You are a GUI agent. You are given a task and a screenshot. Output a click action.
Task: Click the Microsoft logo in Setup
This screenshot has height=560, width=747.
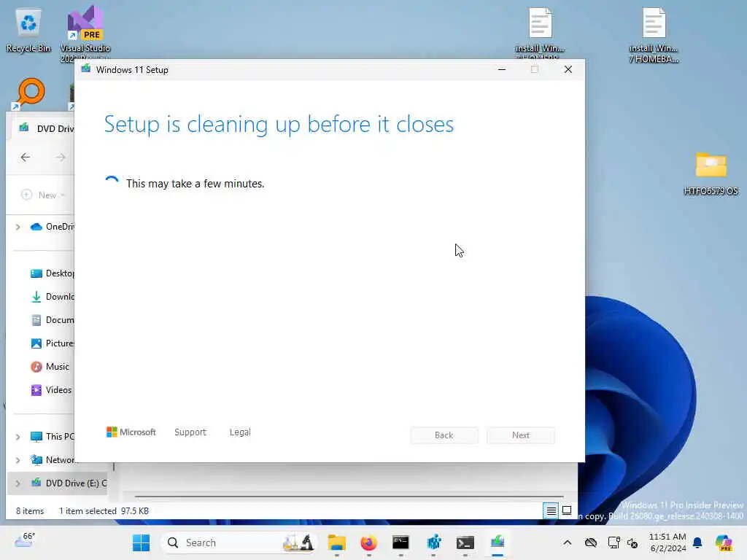coord(131,432)
